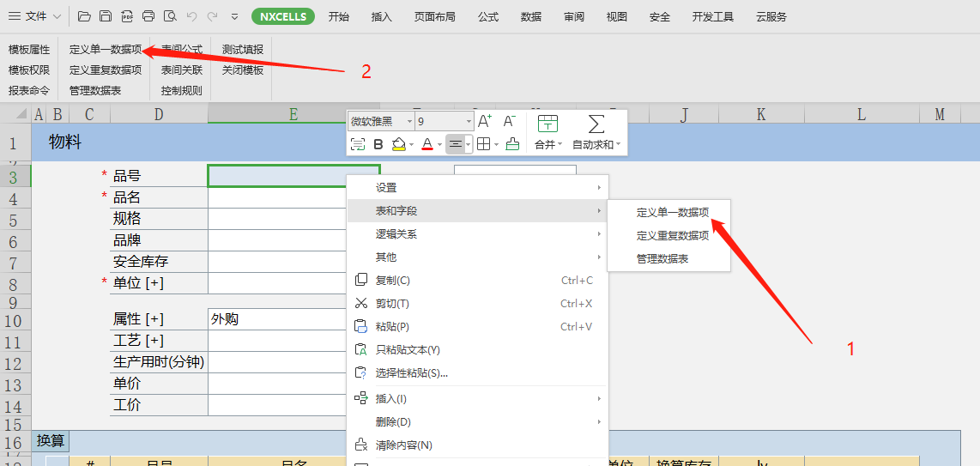980x466 pixels.
Task: Click the open folder icon in quick toolbar
Action: 84,16
